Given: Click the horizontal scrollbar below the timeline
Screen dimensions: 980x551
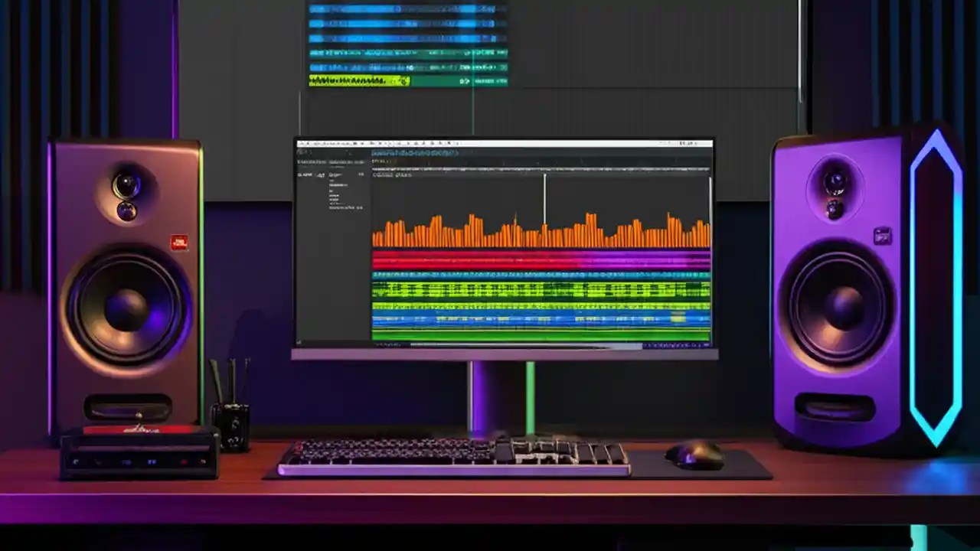Looking at the screenshot, I should pos(536,346).
